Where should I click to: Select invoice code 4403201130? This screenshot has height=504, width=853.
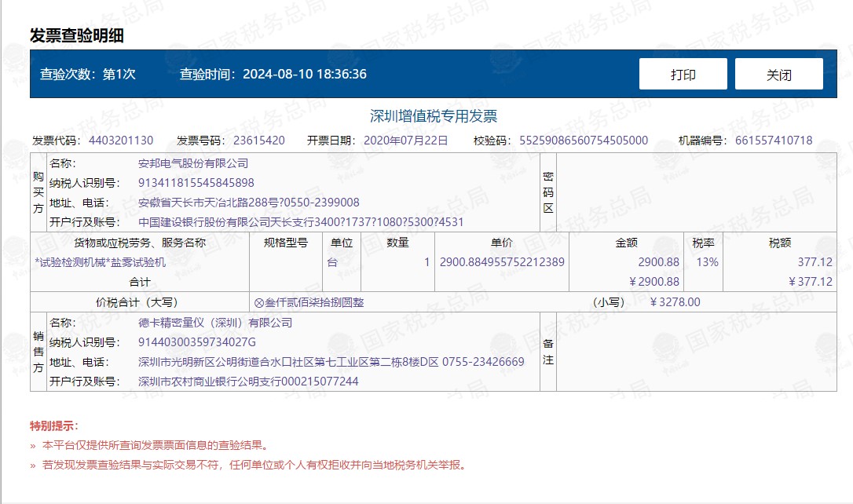[x=121, y=141]
